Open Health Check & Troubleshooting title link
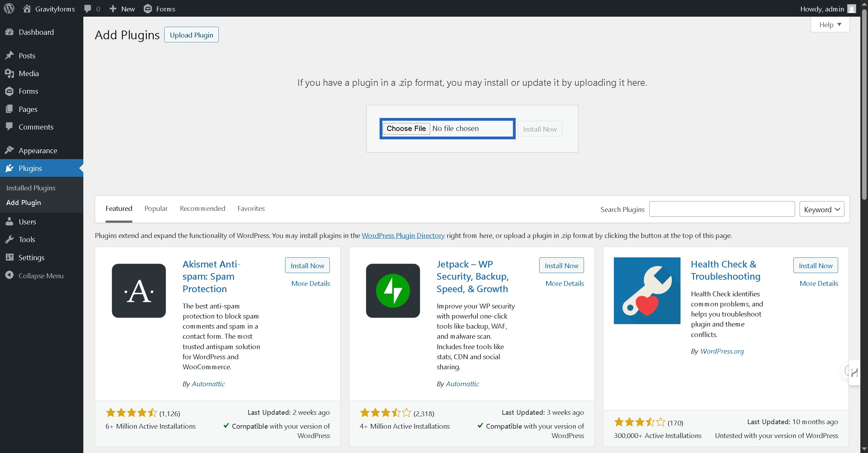Viewport: 868px width, 453px height. pos(726,270)
